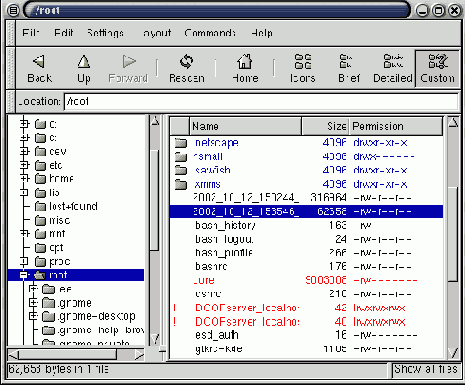Viewport: 465px width, 385px height.
Task: Select the .bash_logout file
Action: click(306, 239)
